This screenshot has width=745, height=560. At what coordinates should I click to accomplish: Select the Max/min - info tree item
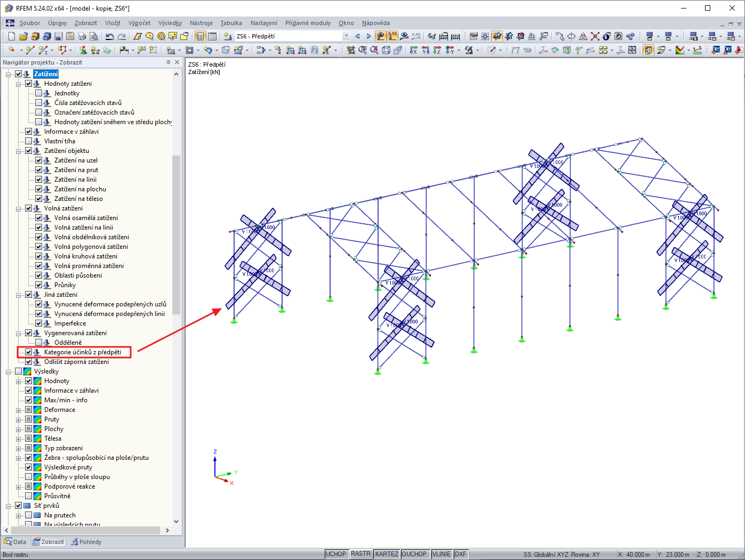pyautogui.click(x=66, y=400)
